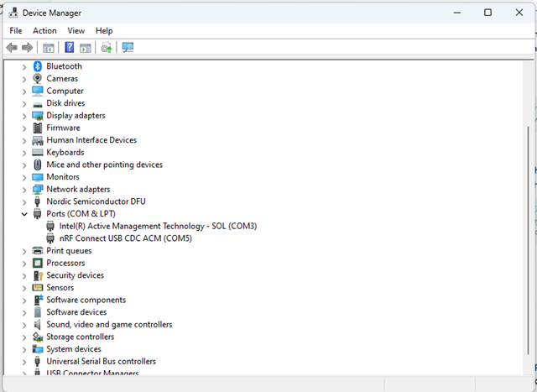
Task: Click the Help toolbar icon with question mark
Action: [x=70, y=48]
